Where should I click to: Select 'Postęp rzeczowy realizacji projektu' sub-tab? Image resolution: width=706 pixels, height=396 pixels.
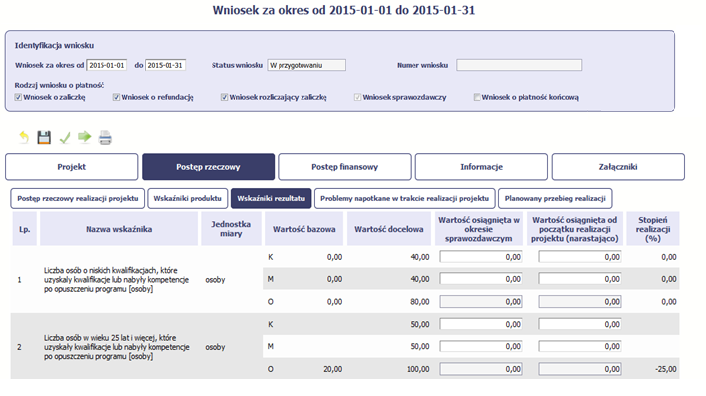[x=78, y=198]
